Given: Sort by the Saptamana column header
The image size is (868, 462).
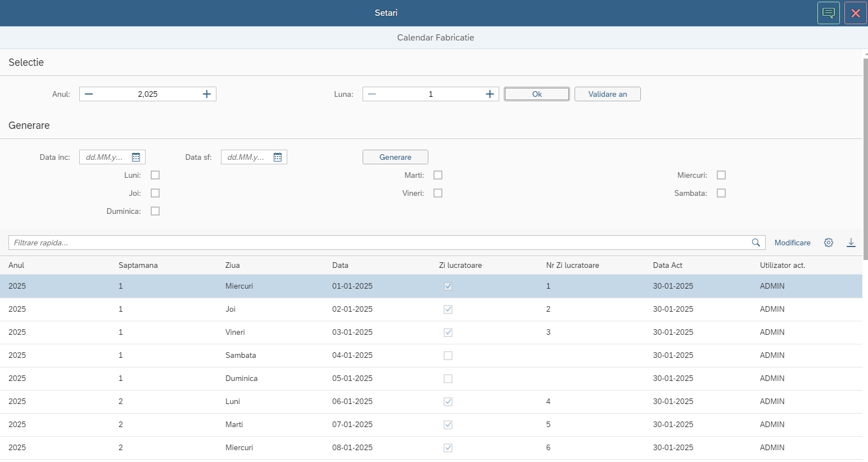Looking at the screenshot, I should click(138, 265).
